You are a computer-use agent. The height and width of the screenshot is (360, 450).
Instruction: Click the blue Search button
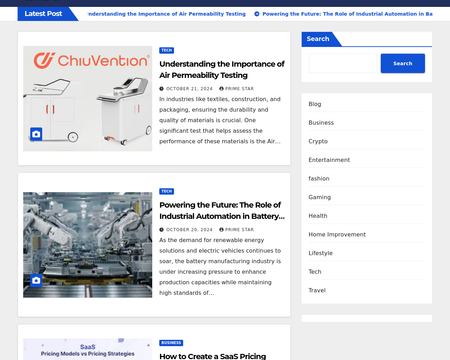point(403,63)
